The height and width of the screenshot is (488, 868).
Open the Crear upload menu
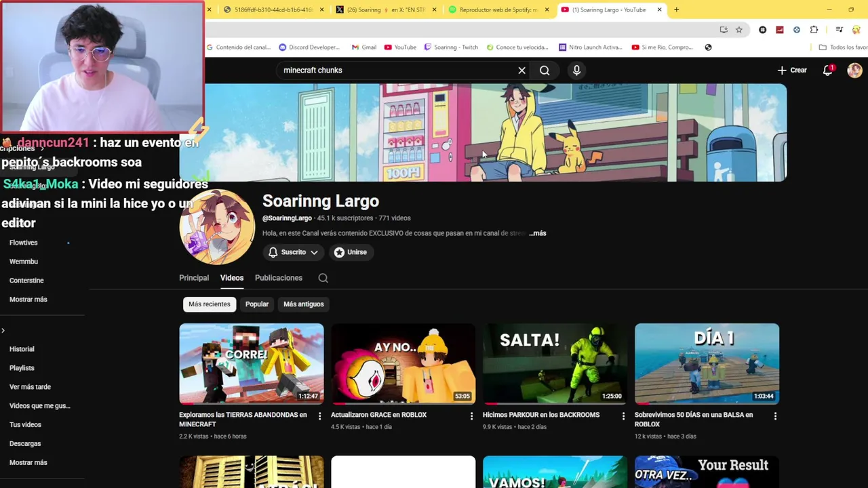(792, 70)
